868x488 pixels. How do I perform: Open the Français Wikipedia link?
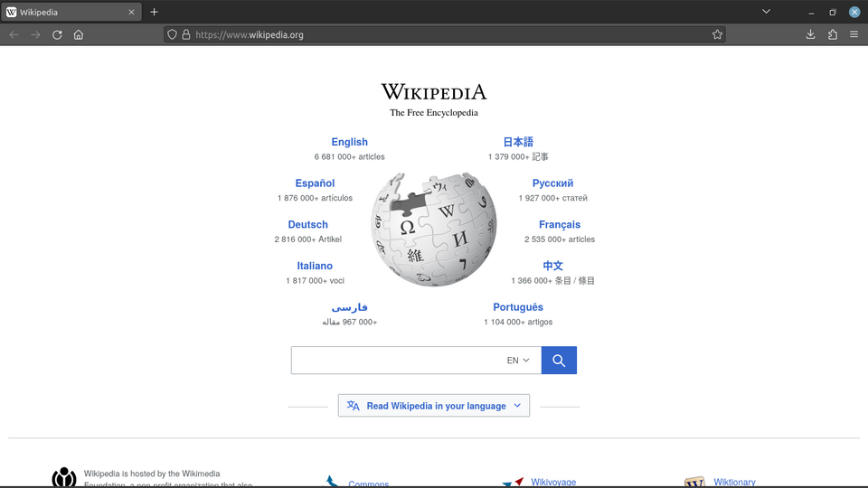[x=560, y=225]
